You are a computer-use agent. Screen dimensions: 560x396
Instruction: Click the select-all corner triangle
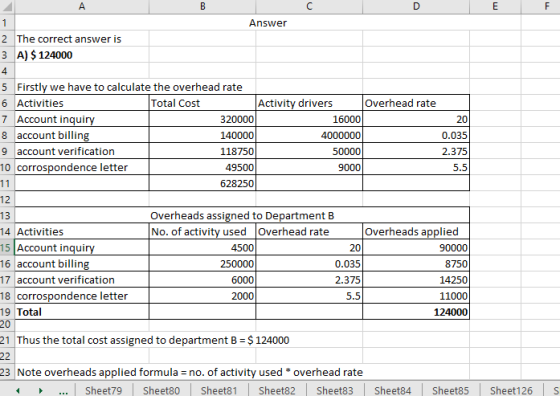pos(7,6)
